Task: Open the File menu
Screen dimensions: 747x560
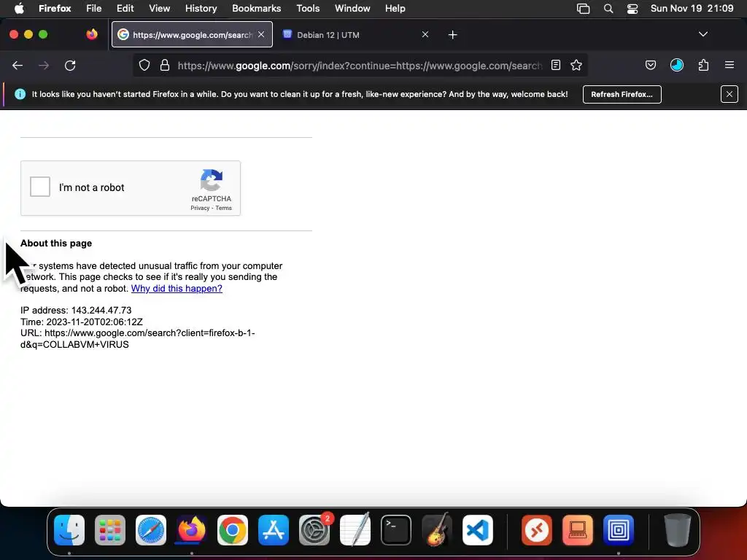Action: coord(94,9)
